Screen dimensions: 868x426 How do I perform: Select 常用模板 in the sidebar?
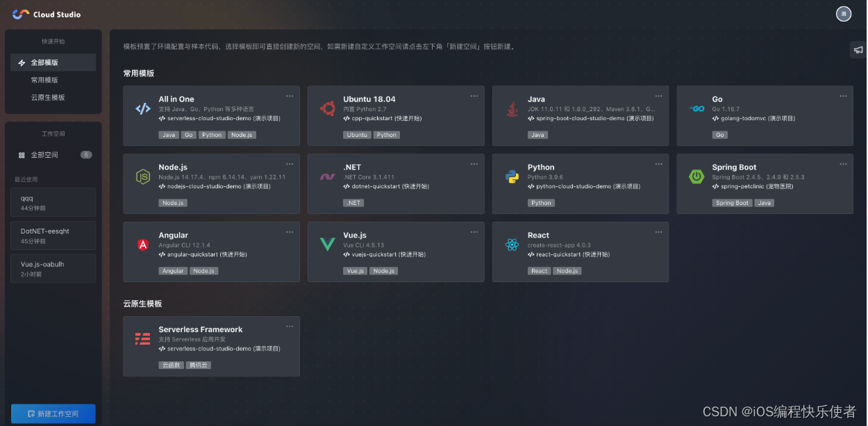click(x=53, y=80)
